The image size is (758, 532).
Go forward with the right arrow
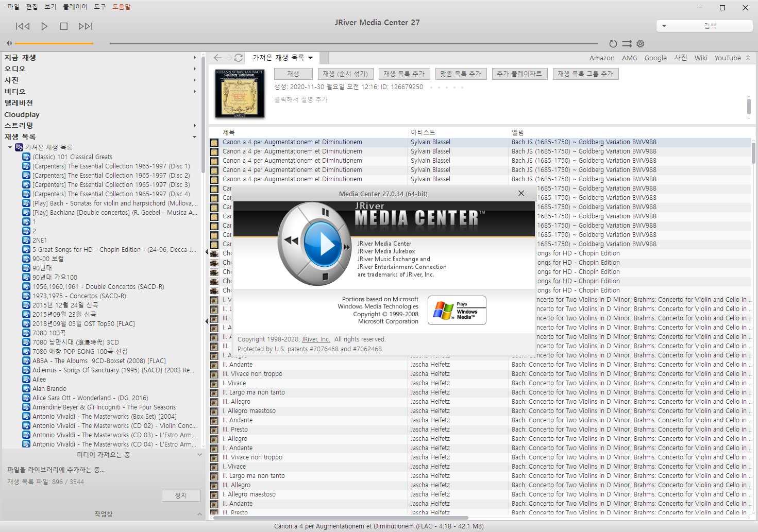pos(228,58)
